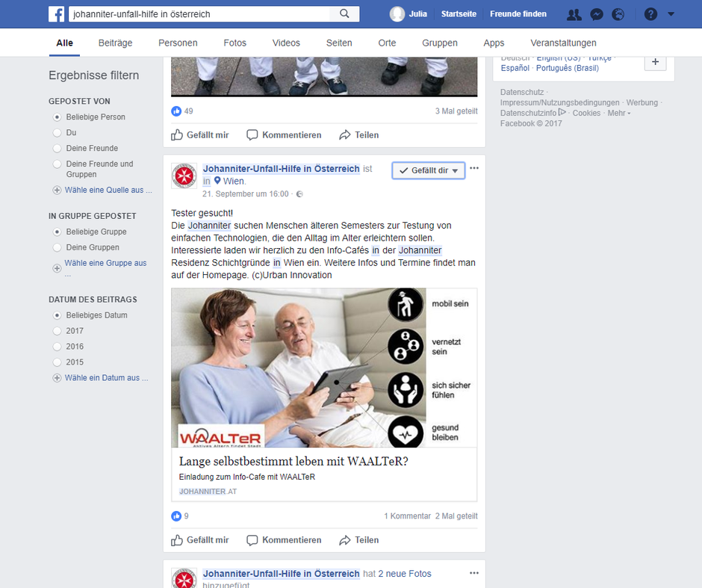Click plus icon next to Wähle eine Gruppe aus
Screen dimensions: 702x588
(x=57, y=268)
